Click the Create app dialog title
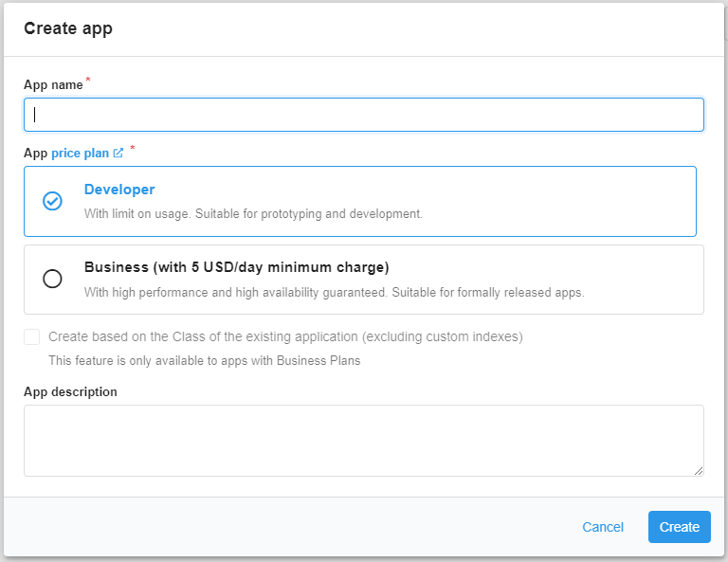This screenshot has height=562, width=728. [68, 28]
